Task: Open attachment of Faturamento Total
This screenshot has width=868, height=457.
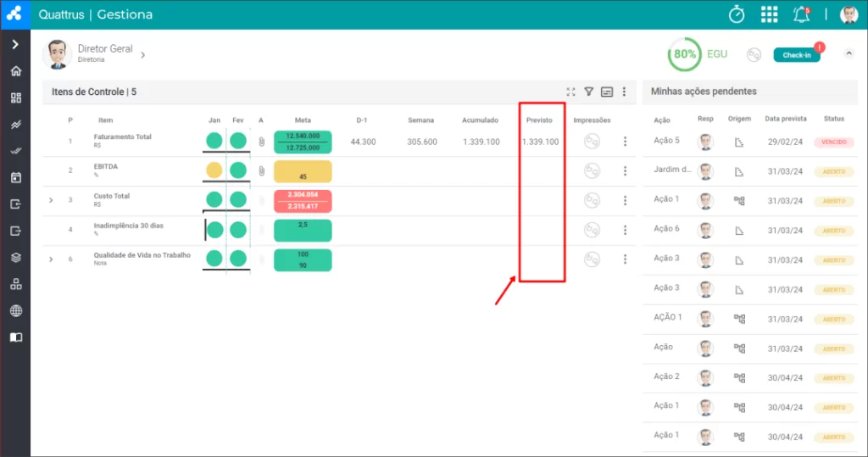Action: pos(262,142)
